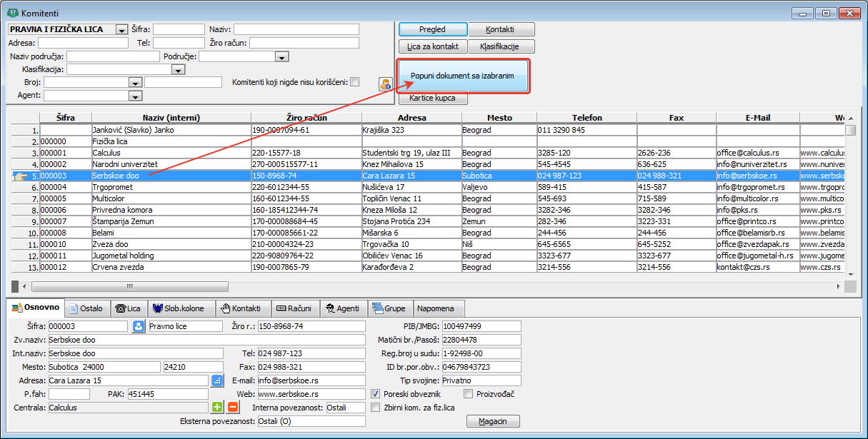Enable the Proizvođač checkbox

coord(469,393)
